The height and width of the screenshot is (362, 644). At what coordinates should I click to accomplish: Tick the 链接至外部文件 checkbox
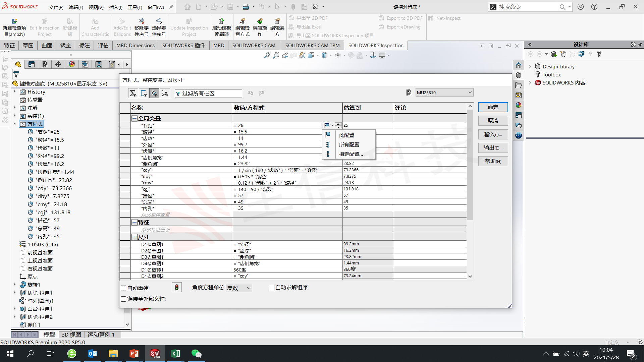(x=123, y=299)
